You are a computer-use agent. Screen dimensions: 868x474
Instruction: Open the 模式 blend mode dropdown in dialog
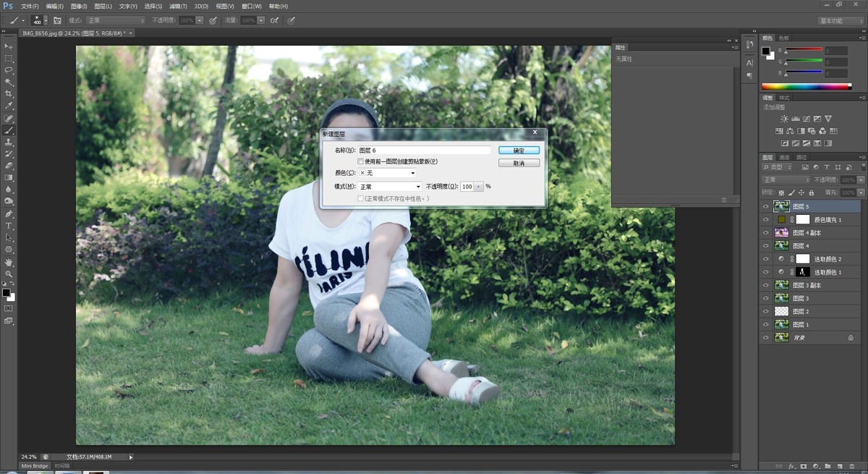[390, 187]
